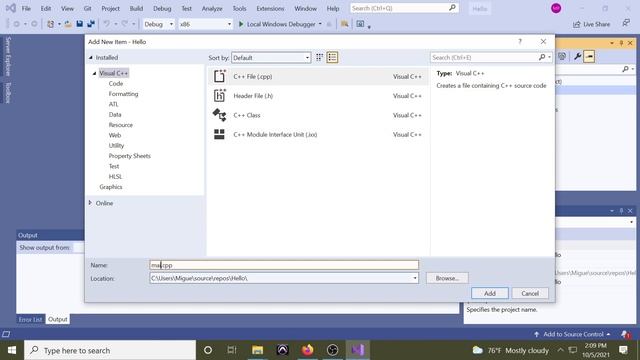Select the Formatting category

pyautogui.click(x=123, y=94)
